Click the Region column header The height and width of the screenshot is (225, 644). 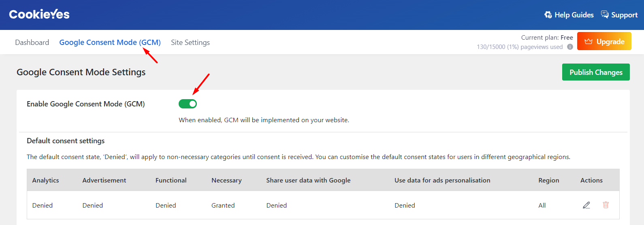coord(549,180)
